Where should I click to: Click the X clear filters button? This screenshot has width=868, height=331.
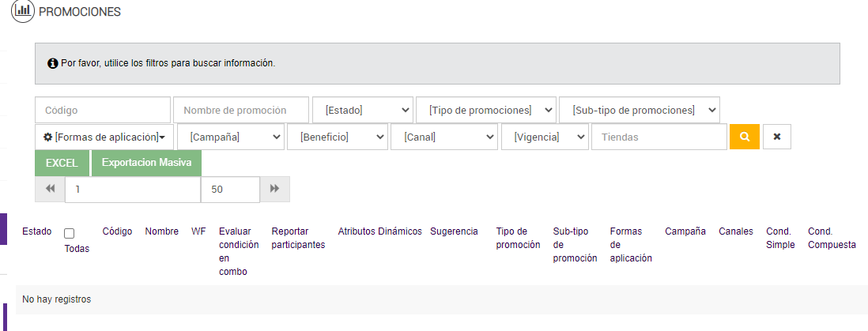pos(776,137)
